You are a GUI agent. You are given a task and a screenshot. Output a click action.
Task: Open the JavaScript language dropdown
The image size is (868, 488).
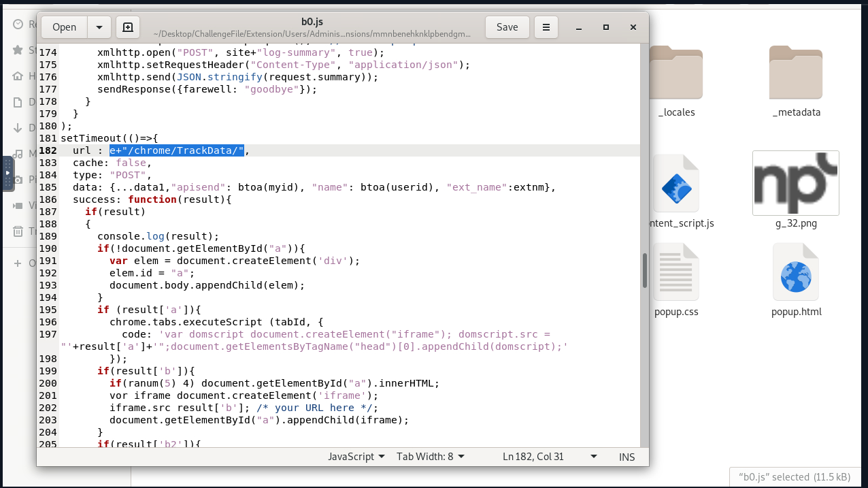click(356, 457)
